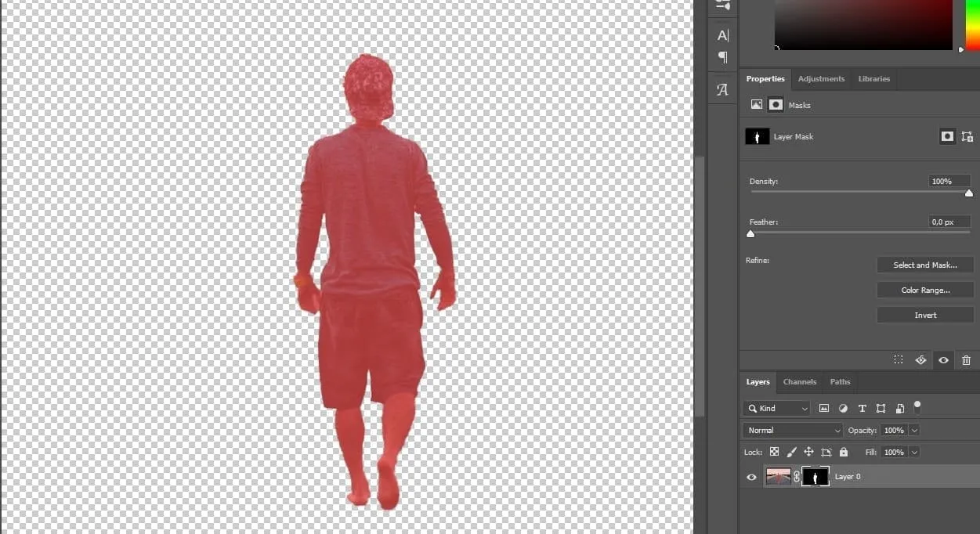
Task: Click the pixel layer icon next to Masks
Action: [756, 104]
